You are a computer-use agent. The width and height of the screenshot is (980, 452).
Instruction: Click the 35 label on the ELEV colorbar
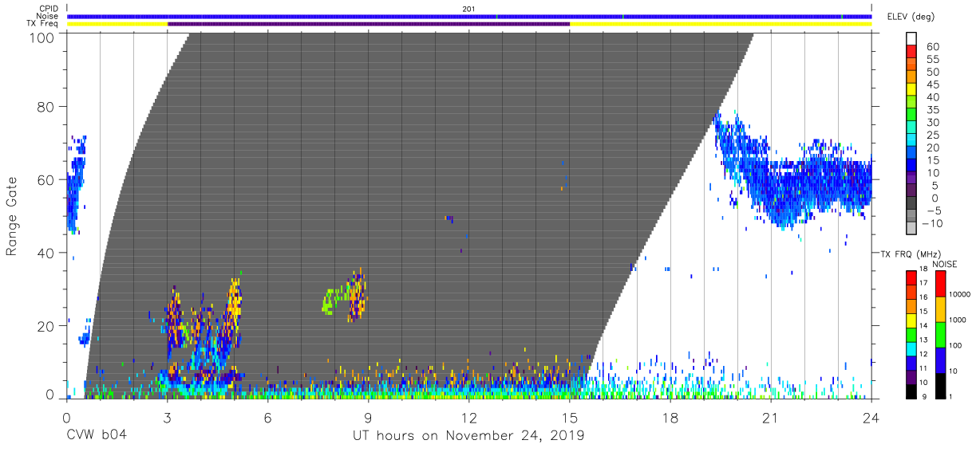click(932, 110)
